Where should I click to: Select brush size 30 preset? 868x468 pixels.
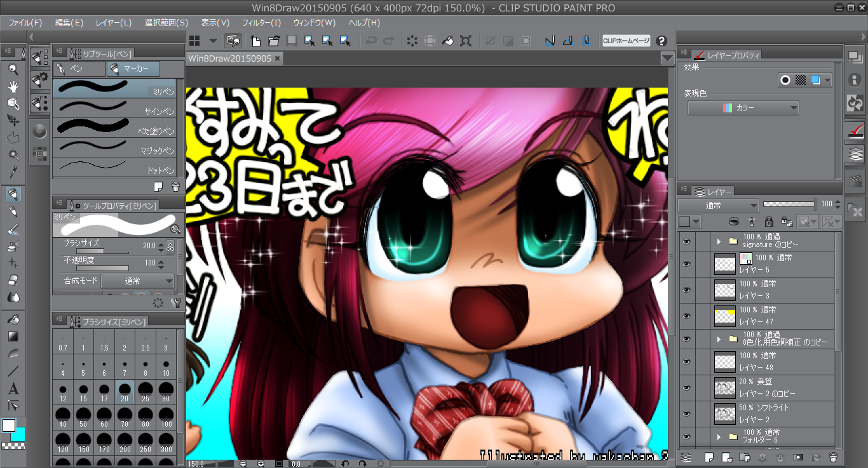click(x=166, y=391)
